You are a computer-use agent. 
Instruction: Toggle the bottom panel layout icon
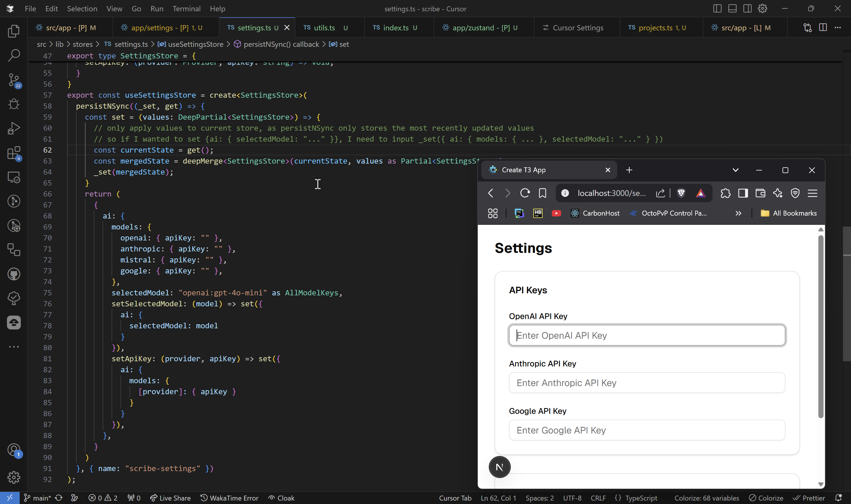pyautogui.click(x=732, y=8)
